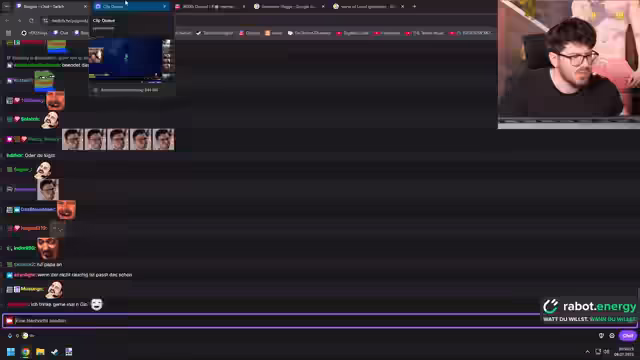Image resolution: width=640 pixels, height=360 pixels.
Task: Open chat settings gear icon
Action: (x=612, y=336)
